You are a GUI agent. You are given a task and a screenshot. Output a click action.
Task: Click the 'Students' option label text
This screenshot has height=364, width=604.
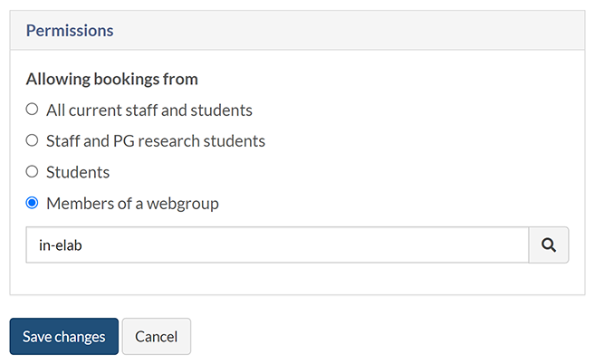coord(78,172)
